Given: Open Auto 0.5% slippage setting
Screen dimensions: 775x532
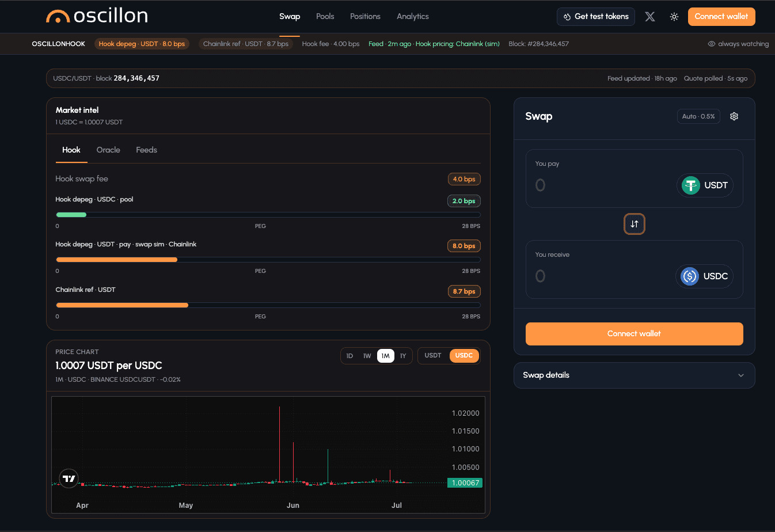Looking at the screenshot, I should tap(698, 116).
